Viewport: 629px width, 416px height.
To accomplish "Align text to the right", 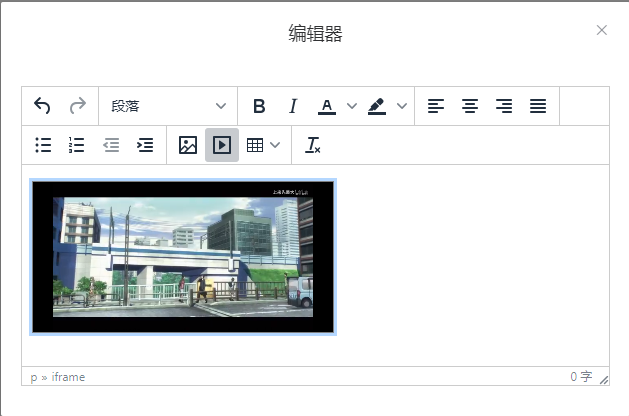I will (x=504, y=106).
